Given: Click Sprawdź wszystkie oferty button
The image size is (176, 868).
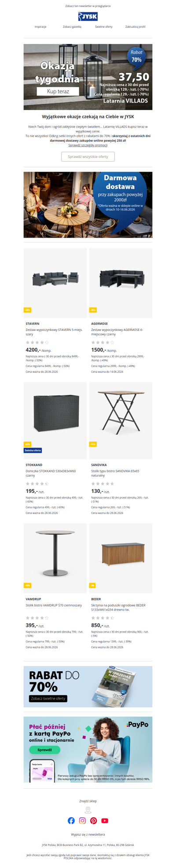Looking at the screenshot, I should [x=88, y=157].
